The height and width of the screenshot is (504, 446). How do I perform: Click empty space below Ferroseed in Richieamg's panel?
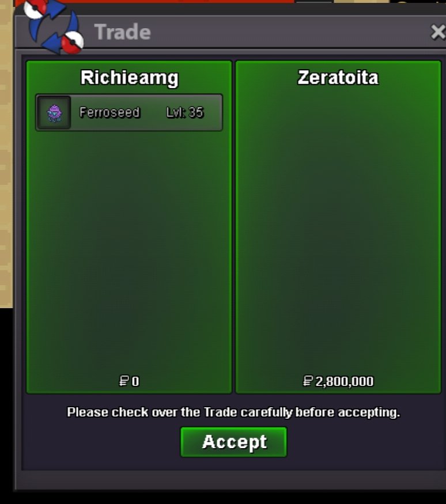coord(129,251)
